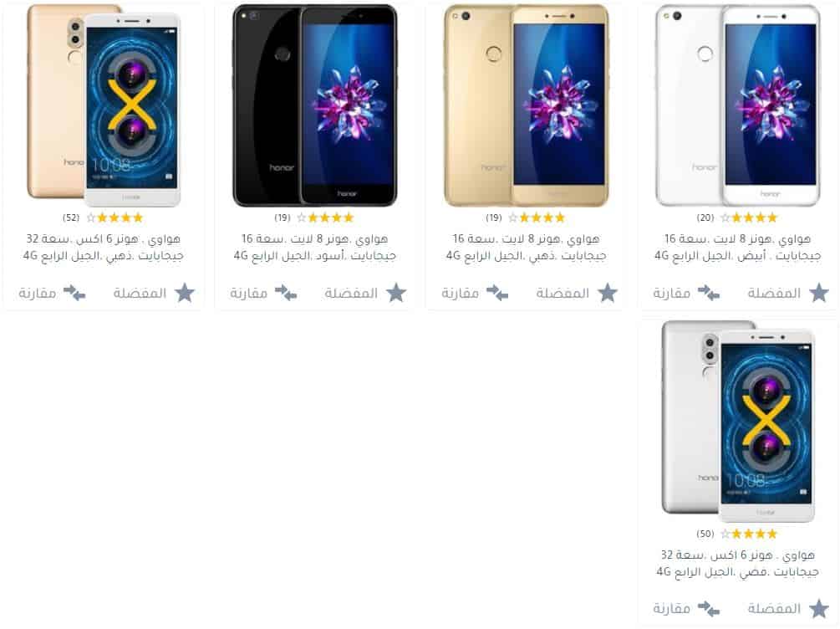Click the compare arrows icon for white Honor 8 Lite
Image resolution: width=840 pixels, height=629 pixels.
tap(708, 293)
